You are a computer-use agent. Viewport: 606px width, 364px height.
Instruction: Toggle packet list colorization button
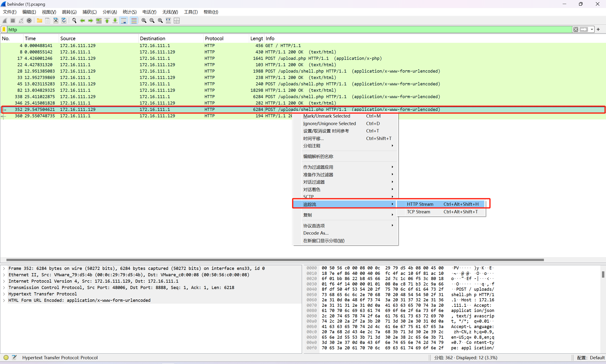[x=134, y=21]
